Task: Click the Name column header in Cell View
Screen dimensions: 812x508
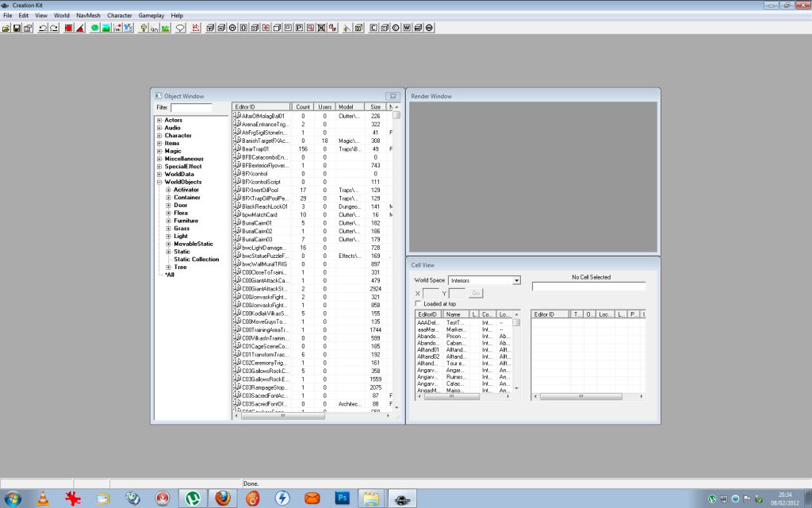Action: [456, 314]
